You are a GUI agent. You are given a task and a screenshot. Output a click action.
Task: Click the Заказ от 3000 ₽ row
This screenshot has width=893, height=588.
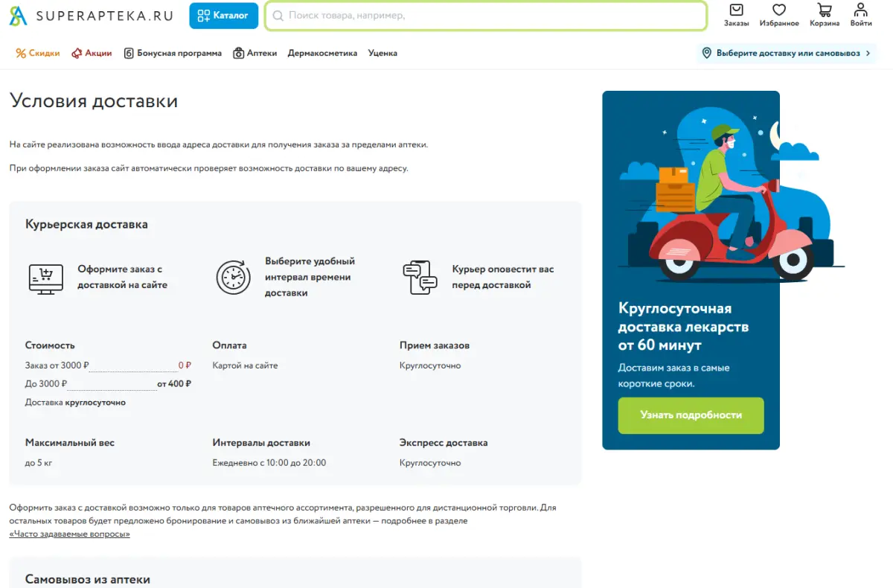pos(108,365)
